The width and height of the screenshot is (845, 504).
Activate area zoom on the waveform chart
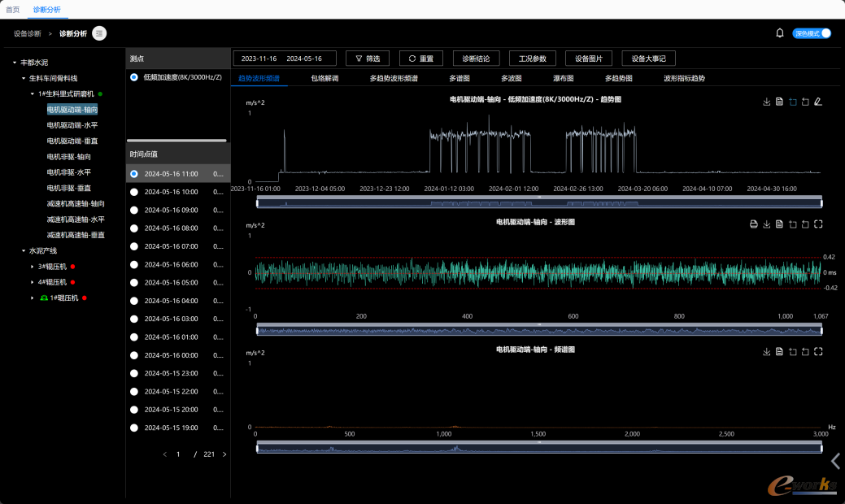coord(793,224)
